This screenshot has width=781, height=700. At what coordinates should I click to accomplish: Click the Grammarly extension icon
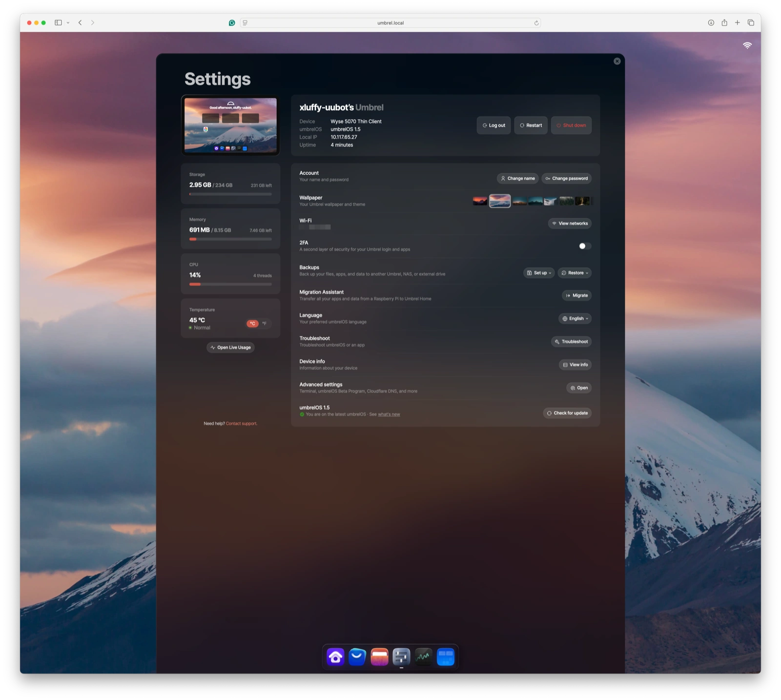click(x=232, y=23)
